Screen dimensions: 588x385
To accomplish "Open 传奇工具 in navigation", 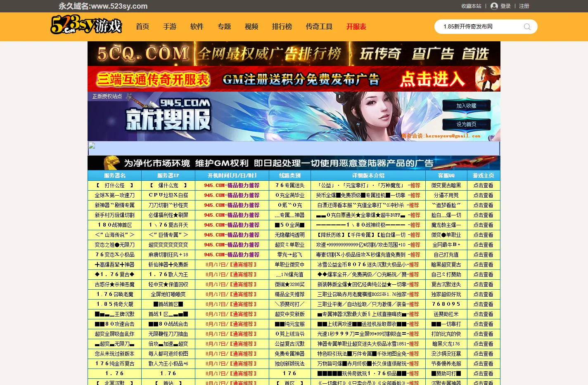I will click(x=319, y=27).
